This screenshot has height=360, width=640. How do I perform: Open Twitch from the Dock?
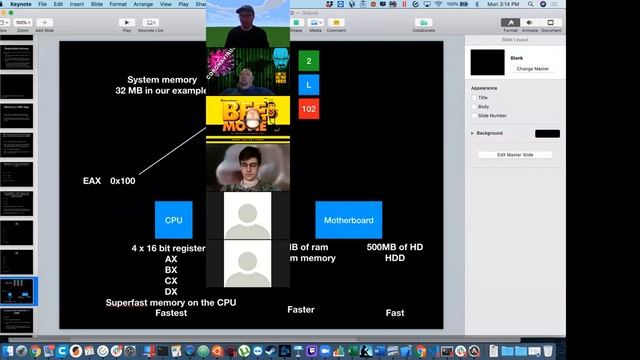[x=312, y=351]
